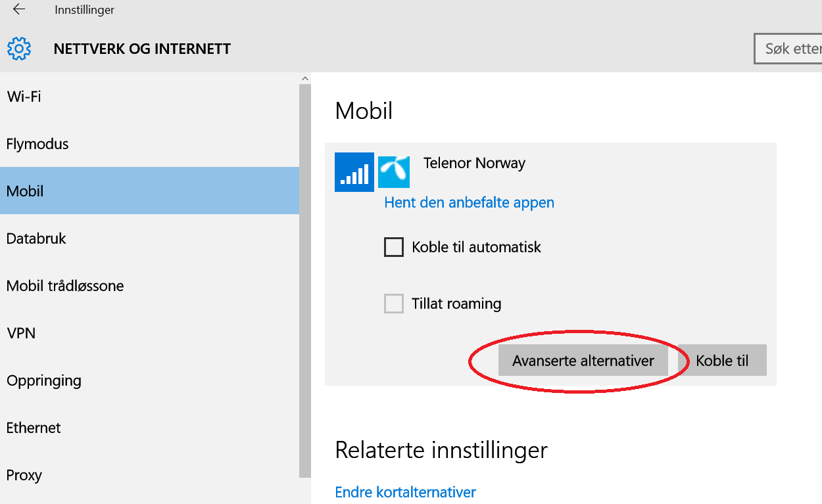Open Hent den anbefalte appen link
Image resolution: width=822 pixels, height=504 pixels.
469,202
